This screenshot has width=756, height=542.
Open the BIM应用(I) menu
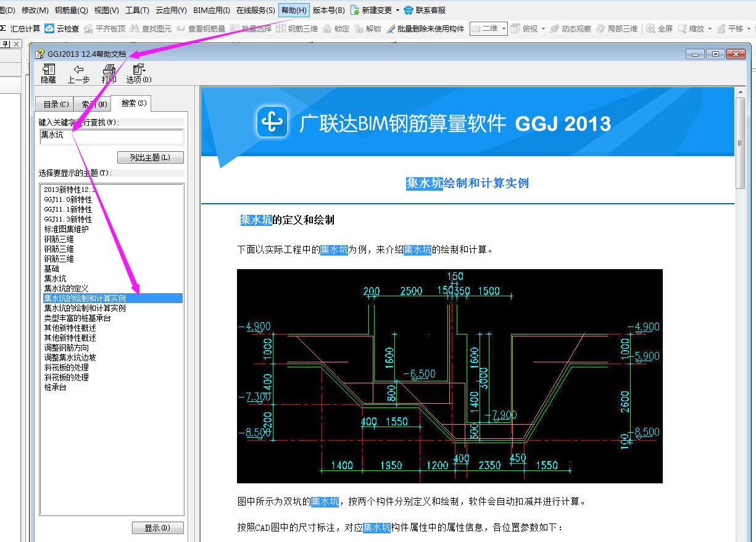pyautogui.click(x=212, y=10)
